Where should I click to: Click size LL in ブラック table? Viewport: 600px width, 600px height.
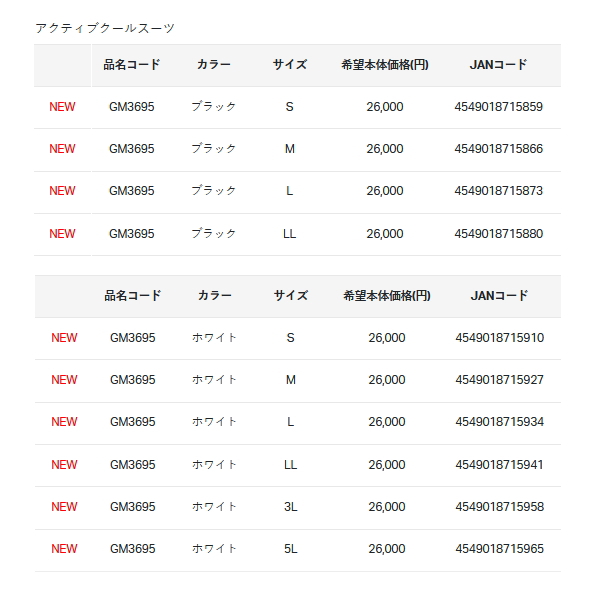pyautogui.click(x=290, y=234)
